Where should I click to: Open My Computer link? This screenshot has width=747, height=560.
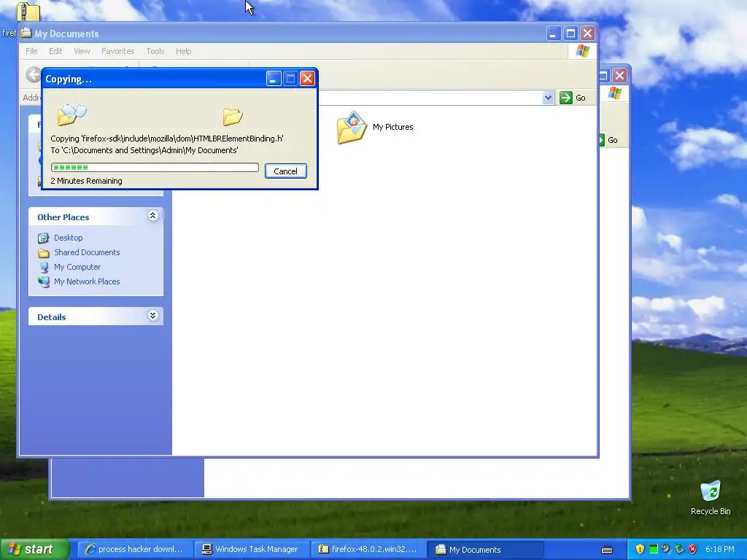(x=77, y=267)
